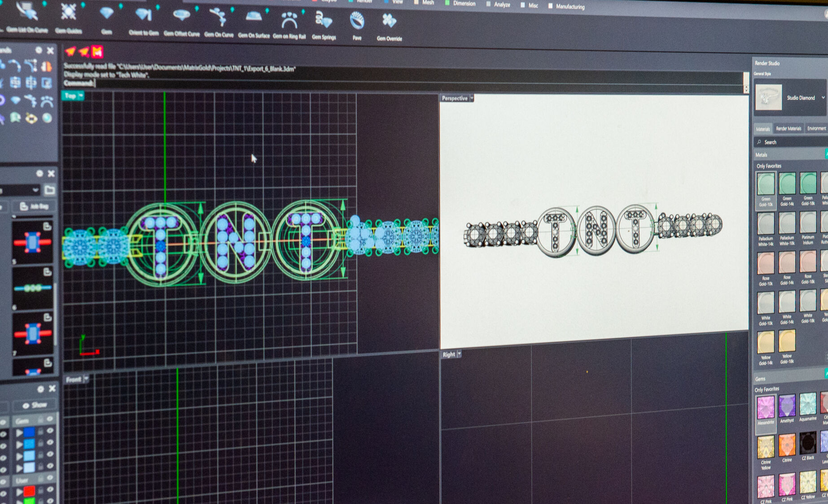828x504 pixels.
Task: Launch the Gem Springs tool
Action: click(x=324, y=25)
